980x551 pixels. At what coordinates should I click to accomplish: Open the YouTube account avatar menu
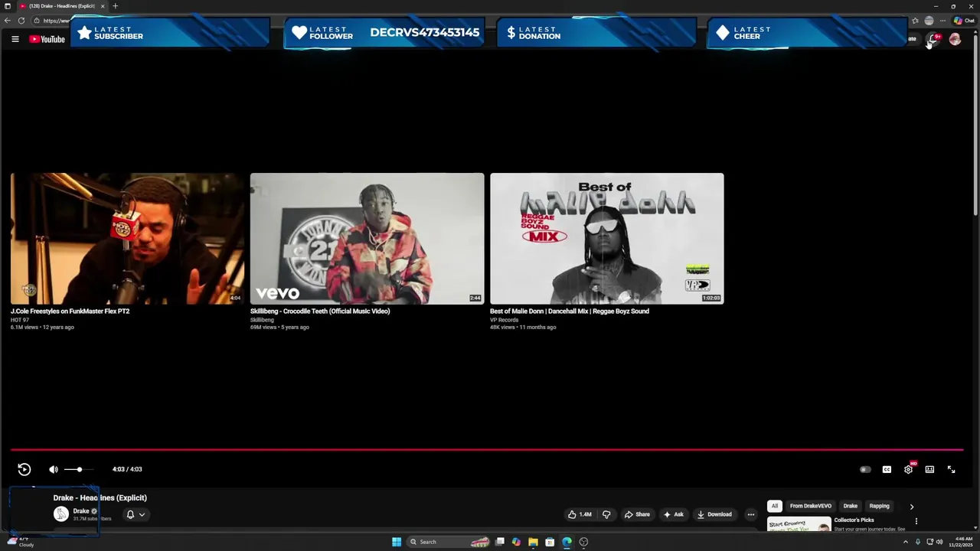pos(955,39)
